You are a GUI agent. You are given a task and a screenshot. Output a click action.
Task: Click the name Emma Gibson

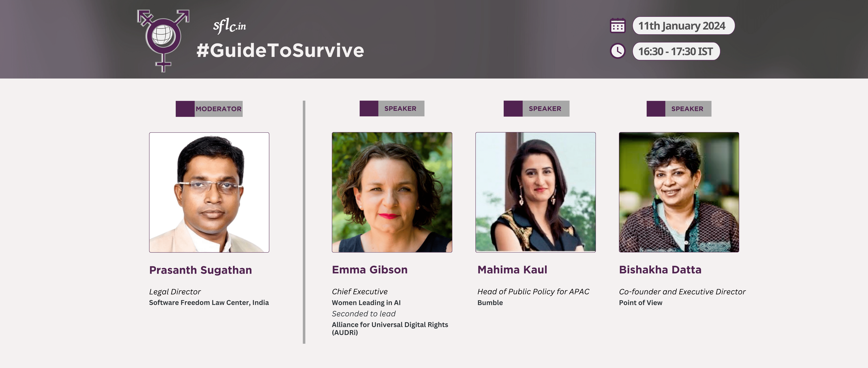(x=370, y=270)
